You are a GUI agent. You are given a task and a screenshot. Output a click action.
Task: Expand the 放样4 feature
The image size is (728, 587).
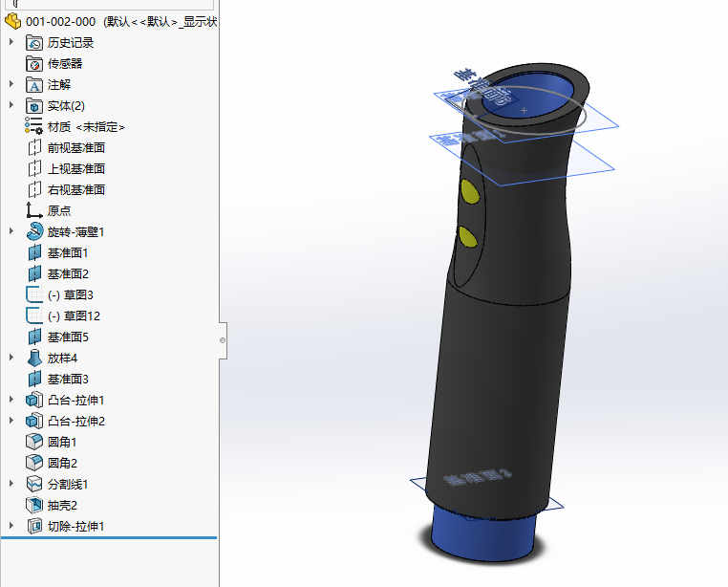click(11, 357)
